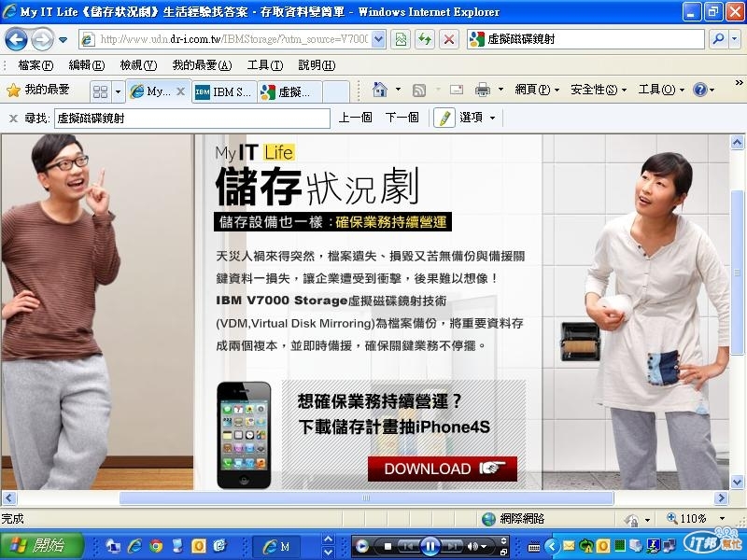
Task: Open the 說明(H) menu
Action: click(317, 65)
